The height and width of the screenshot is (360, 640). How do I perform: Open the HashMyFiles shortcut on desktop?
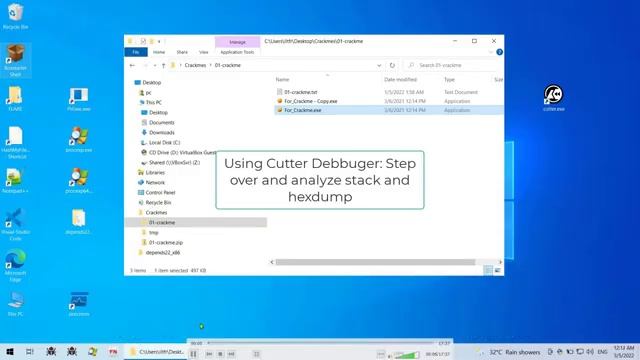click(15, 143)
